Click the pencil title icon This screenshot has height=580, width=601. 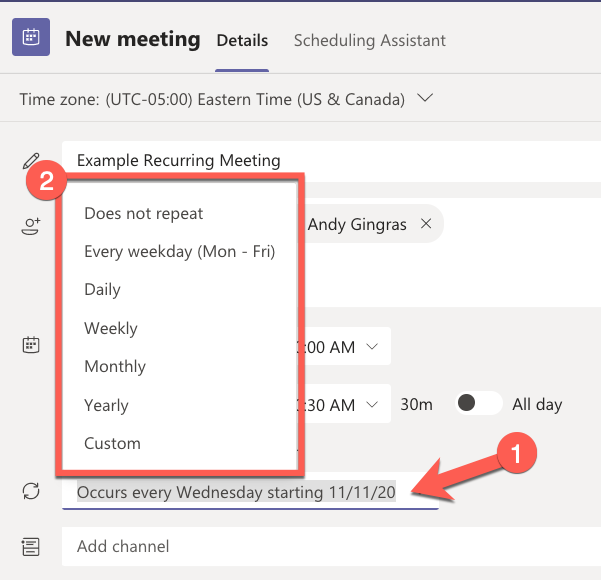tap(31, 161)
